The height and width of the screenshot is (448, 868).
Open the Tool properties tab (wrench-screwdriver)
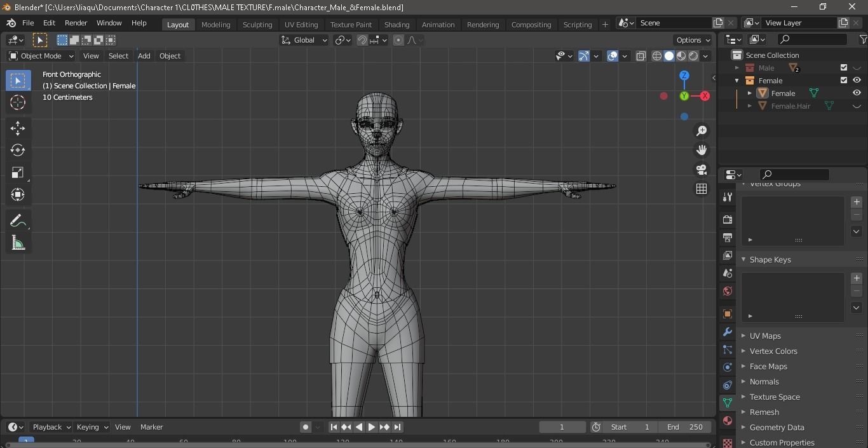pyautogui.click(x=728, y=197)
